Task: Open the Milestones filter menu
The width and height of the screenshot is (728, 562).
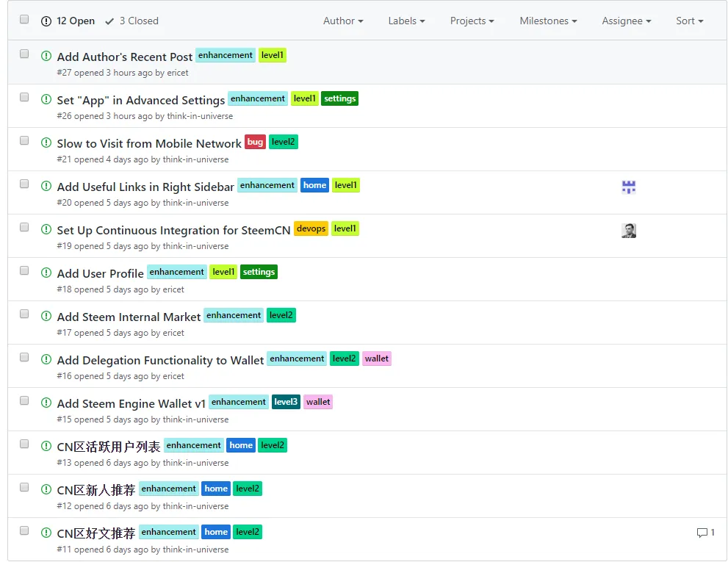Action: (548, 21)
